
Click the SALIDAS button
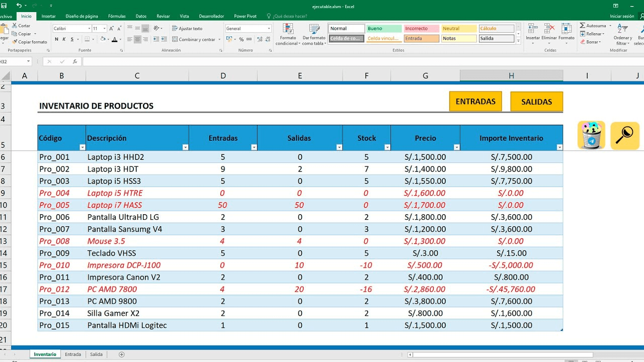(536, 101)
